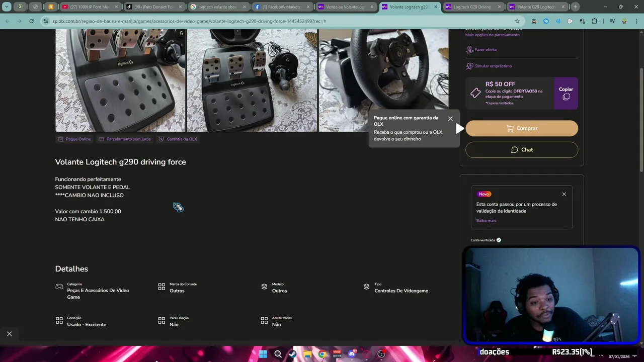Go back to previous page

pyautogui.click(x=7, y=21)
